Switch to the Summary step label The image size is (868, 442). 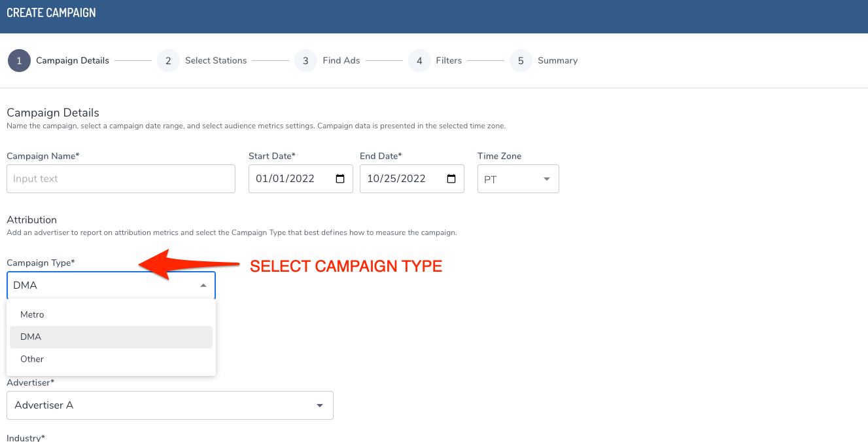pos(557,60)
